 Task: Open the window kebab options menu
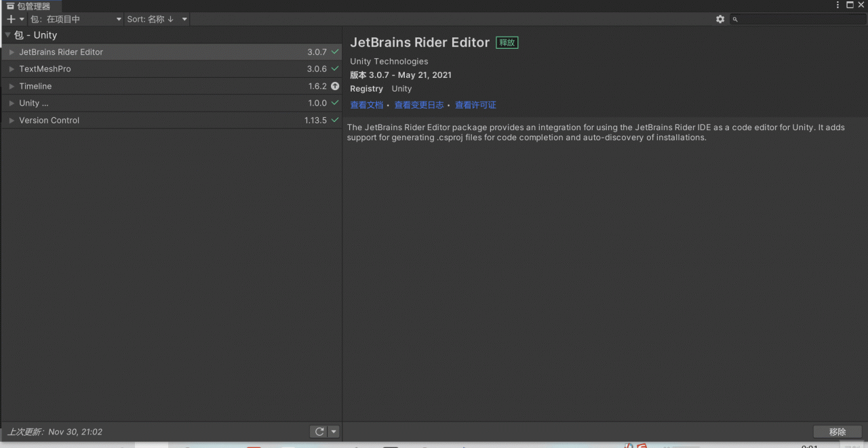[838, 5]
